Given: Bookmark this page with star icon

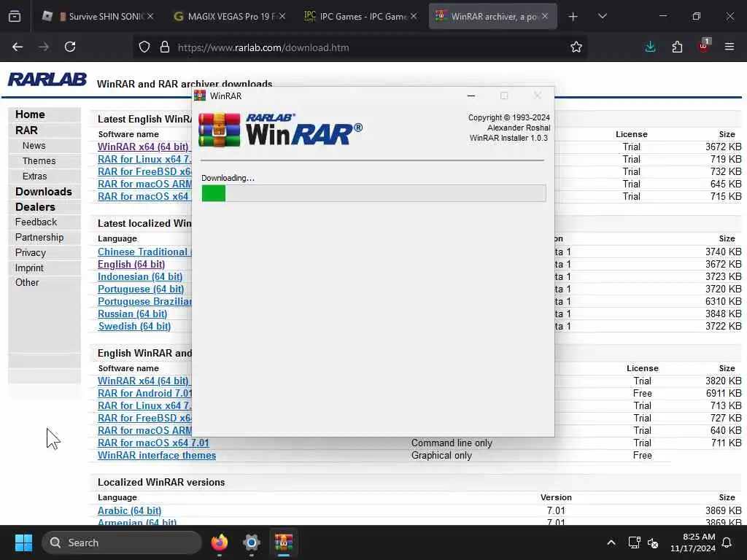Looking at the screenshot, I should (576, 47).
